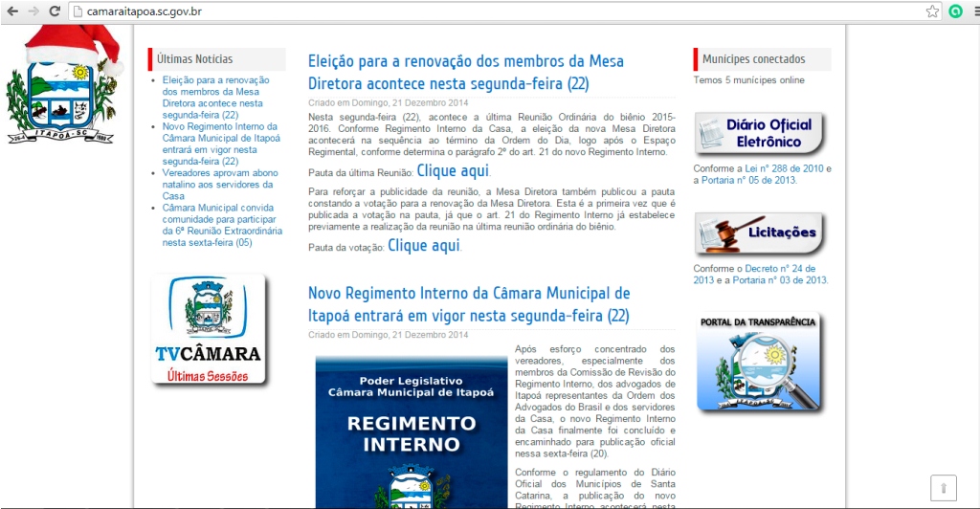The image size is (980, 509).
Task: Click the address bar URL field
Action: (503, 11)
